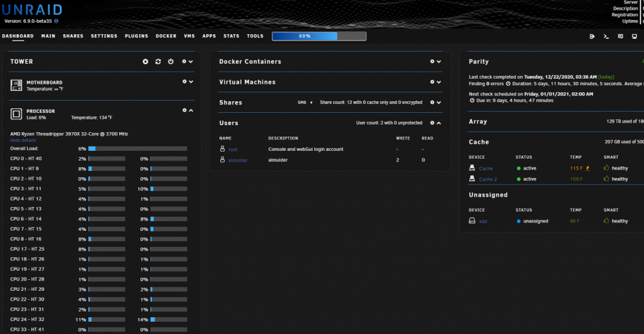
Task: Open the almulder user link
Action: [238, 160]
